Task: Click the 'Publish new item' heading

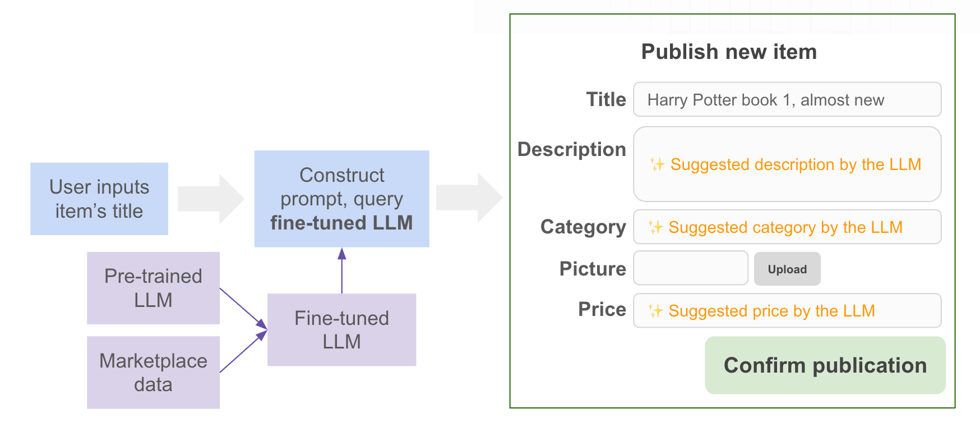Action: [x=729, y=52]
